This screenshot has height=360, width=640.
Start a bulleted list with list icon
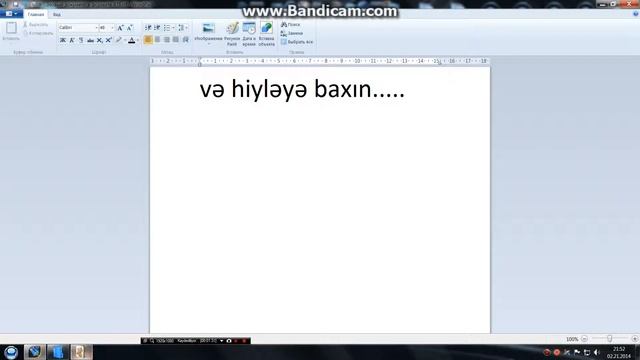pyautogui.click(x=167, y=28)
